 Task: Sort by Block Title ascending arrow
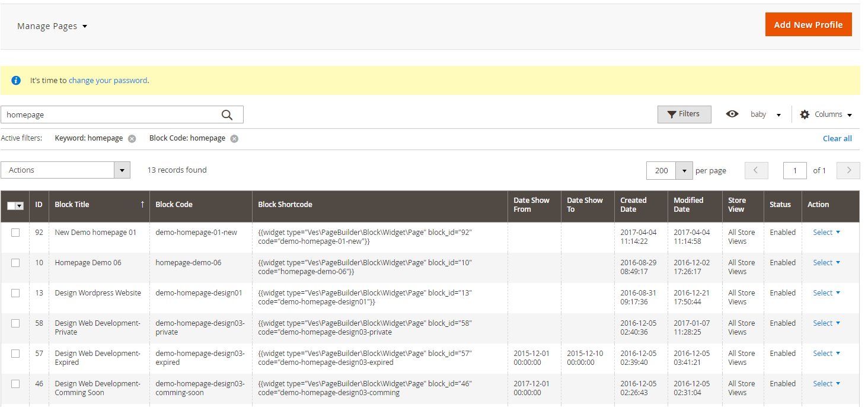point(142,205)
